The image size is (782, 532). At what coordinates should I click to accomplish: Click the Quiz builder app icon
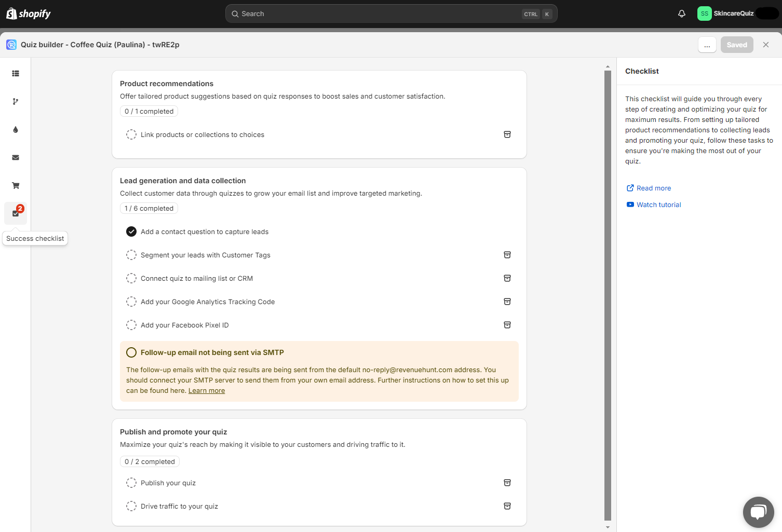[11, 45]
